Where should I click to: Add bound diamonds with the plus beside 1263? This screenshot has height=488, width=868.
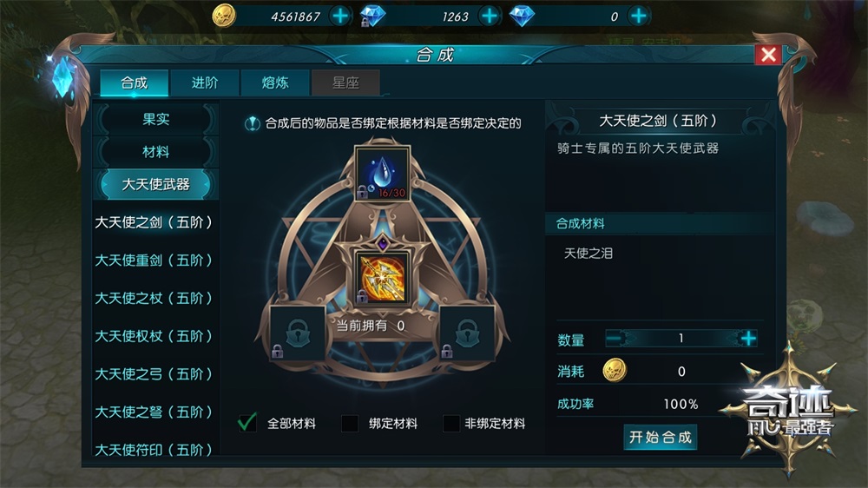[x=490, y=16]
